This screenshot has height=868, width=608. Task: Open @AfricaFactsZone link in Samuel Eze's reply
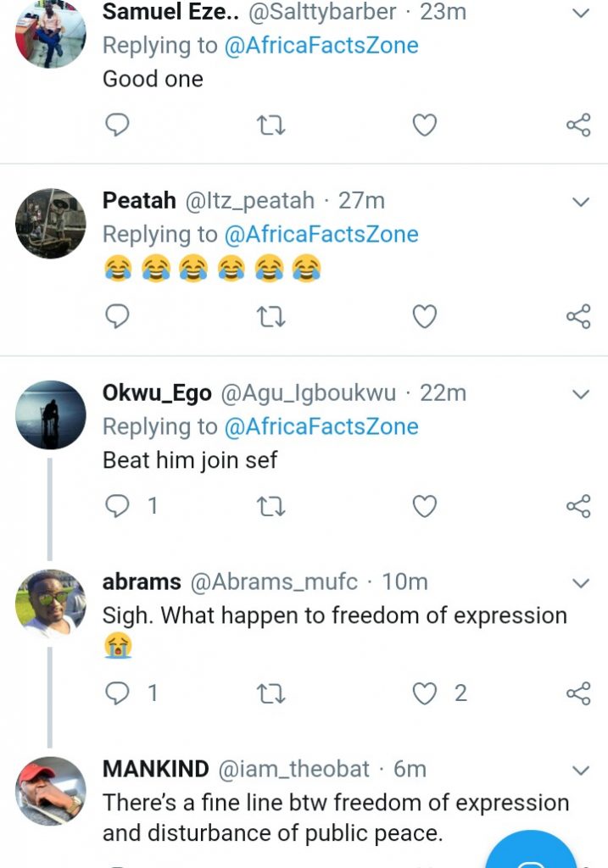pyautogui.click(x=321, y=45)
